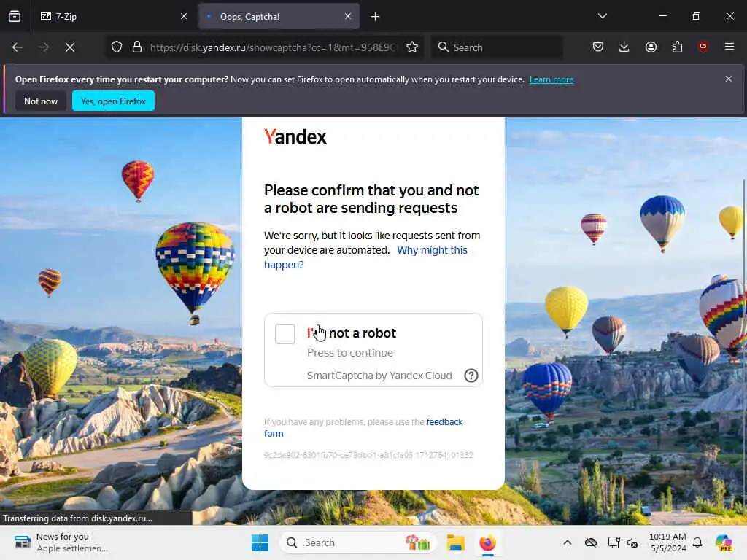Bookmark this page with star icon

(x=412, y=47)
